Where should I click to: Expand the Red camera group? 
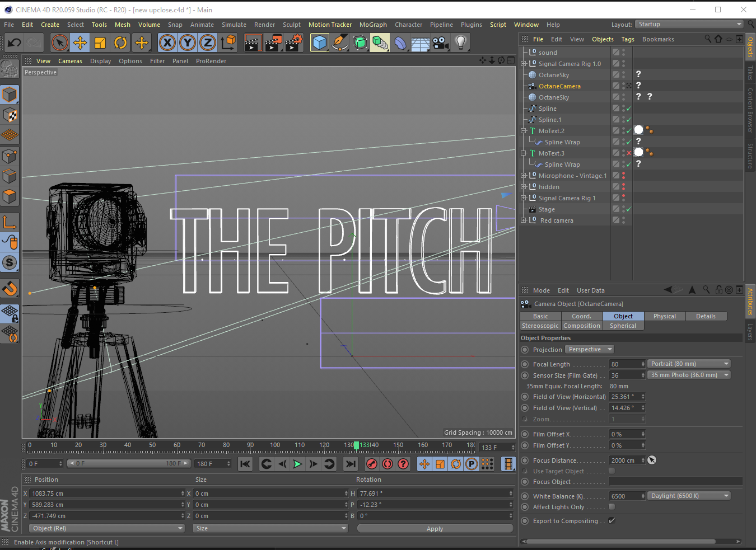524,220
